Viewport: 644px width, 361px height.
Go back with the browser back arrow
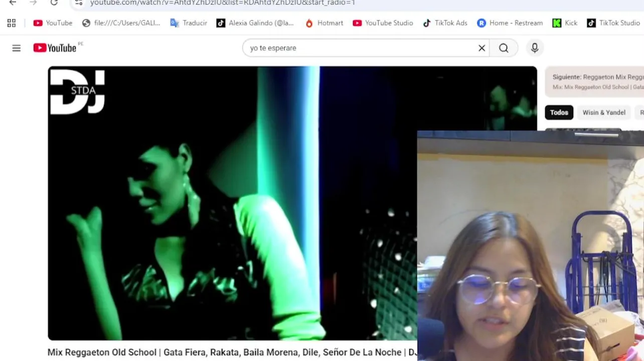pyautogui.click(x=13, y=3)
